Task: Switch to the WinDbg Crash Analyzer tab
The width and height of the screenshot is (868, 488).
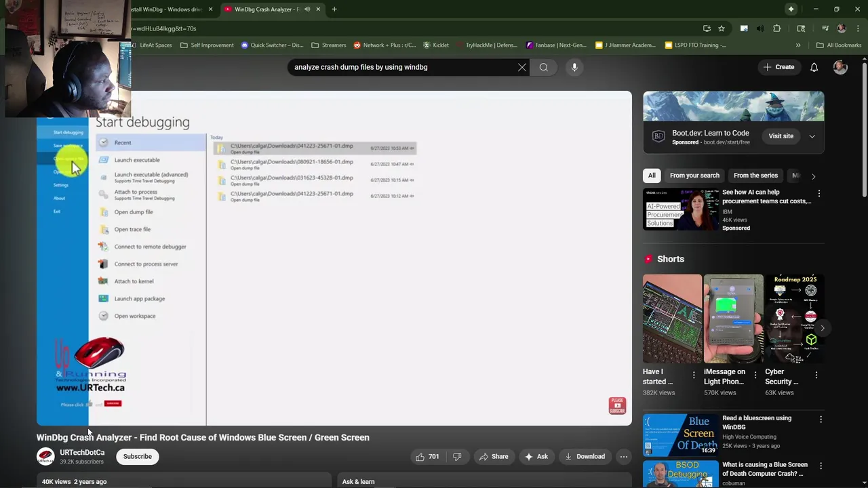Action: click(267, 9)
